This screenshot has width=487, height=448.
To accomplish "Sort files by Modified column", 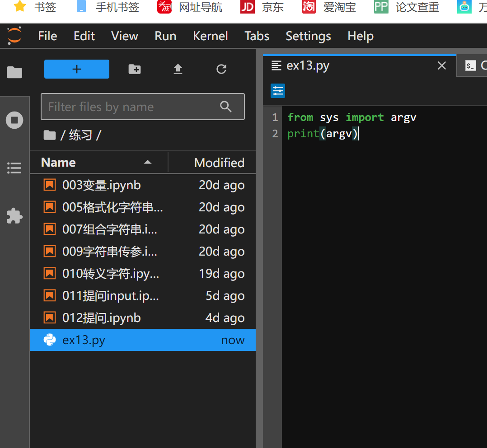I will pyautogui.click(x=219, y=163).
